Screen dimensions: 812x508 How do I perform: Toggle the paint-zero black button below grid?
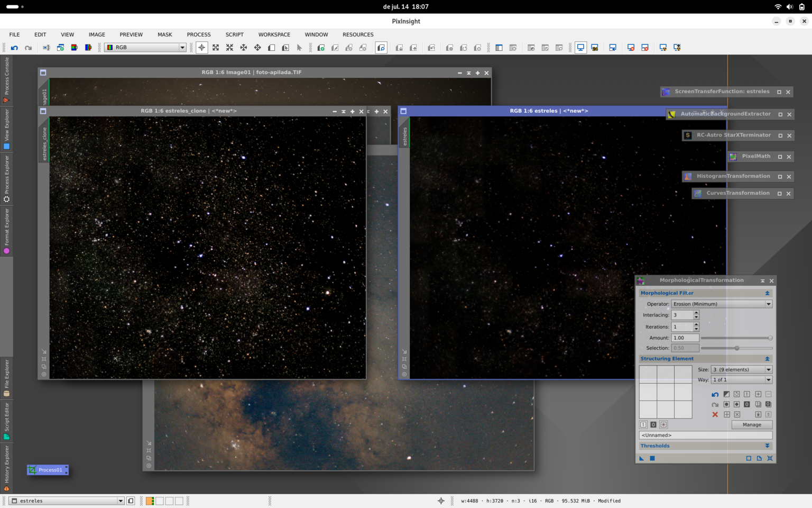[x=653, y=424]
